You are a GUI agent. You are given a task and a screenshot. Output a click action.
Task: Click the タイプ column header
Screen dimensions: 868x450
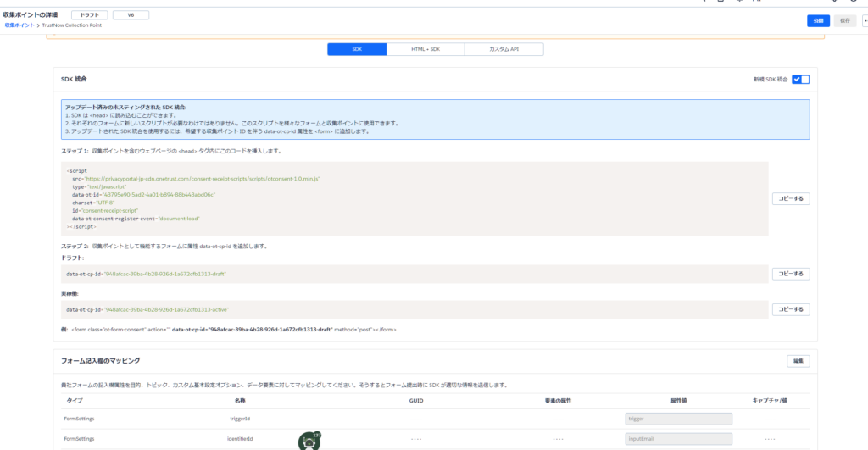pos(75,399)
